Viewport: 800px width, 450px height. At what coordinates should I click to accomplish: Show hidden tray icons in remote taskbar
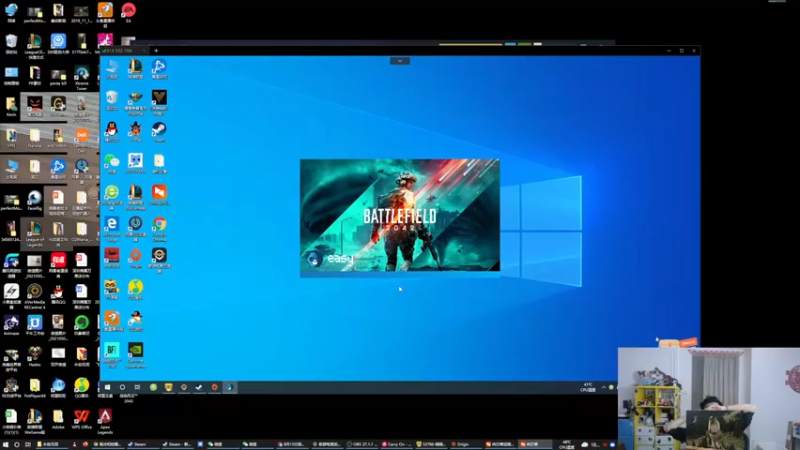[604, 387]
